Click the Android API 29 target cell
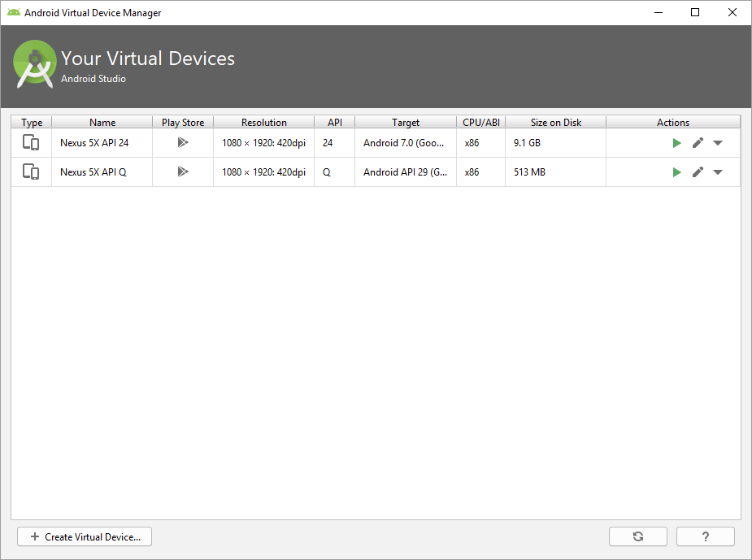Image resolution: width=752 pixels, height=560 pixels. pyautogui.click(x=406, y=172)
